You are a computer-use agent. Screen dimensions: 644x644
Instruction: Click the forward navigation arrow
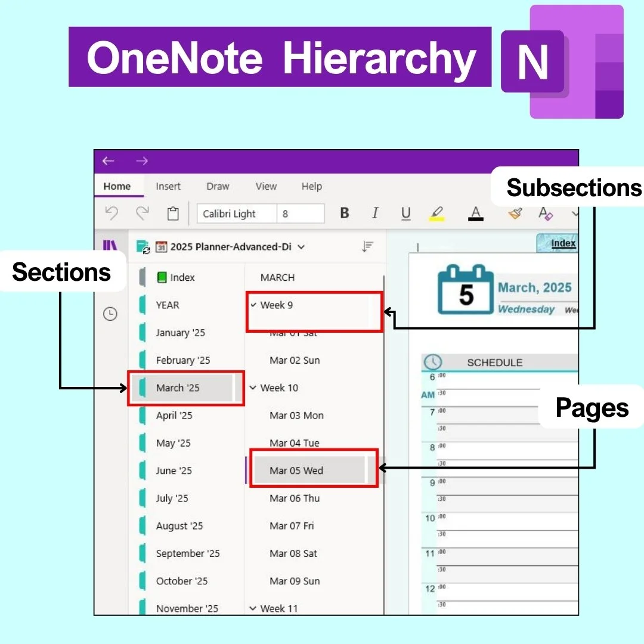pos(142,161)
